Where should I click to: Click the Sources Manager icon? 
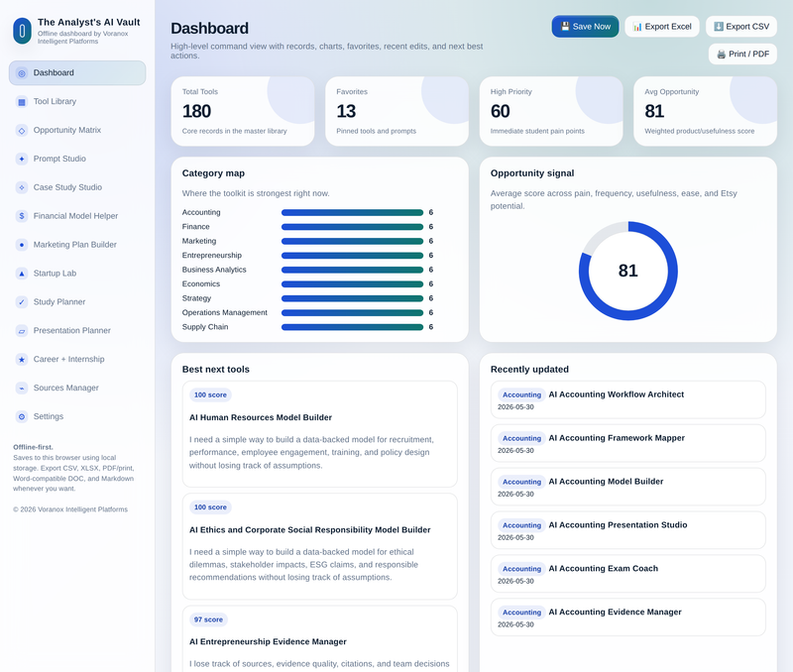point(22,389)
